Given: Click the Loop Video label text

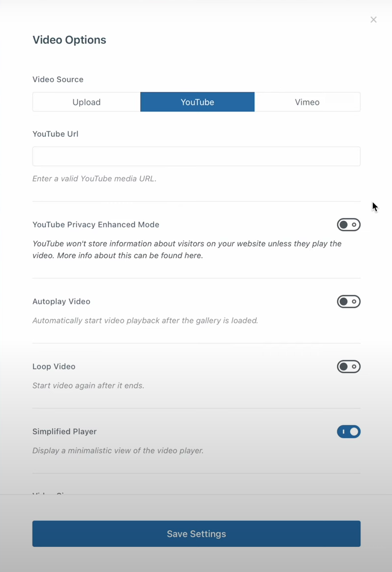Looking at the screenshot, I should tap(54, 367).
